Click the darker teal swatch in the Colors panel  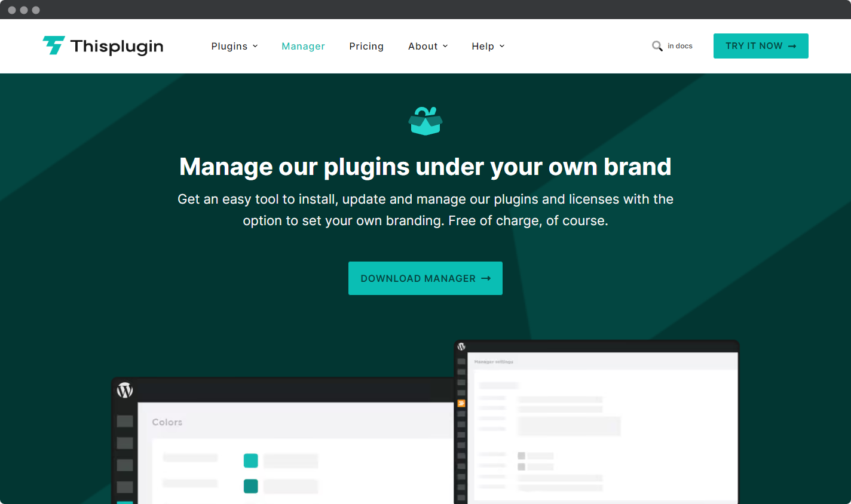250,486
